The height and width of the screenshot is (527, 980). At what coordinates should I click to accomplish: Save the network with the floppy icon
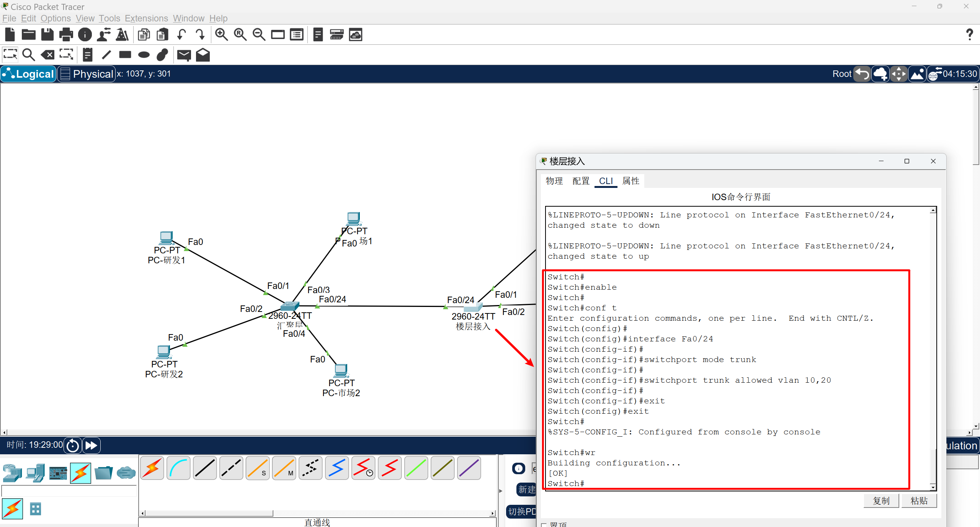tap(47, 35)
